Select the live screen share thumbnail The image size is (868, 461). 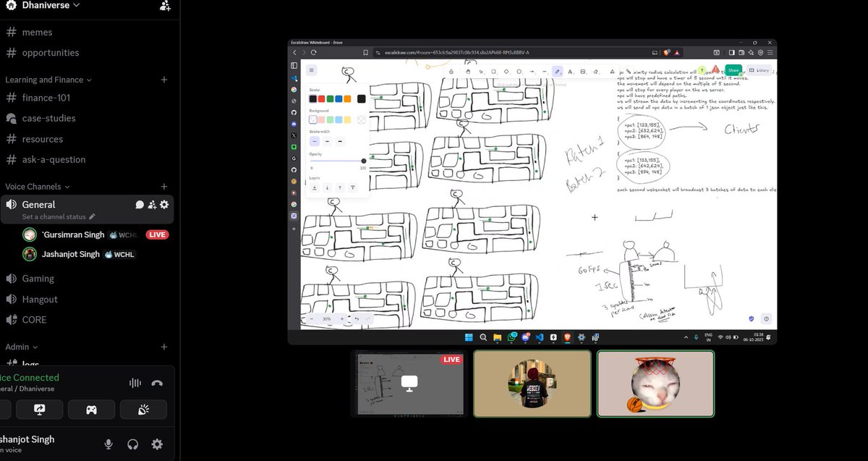(409, 384)
